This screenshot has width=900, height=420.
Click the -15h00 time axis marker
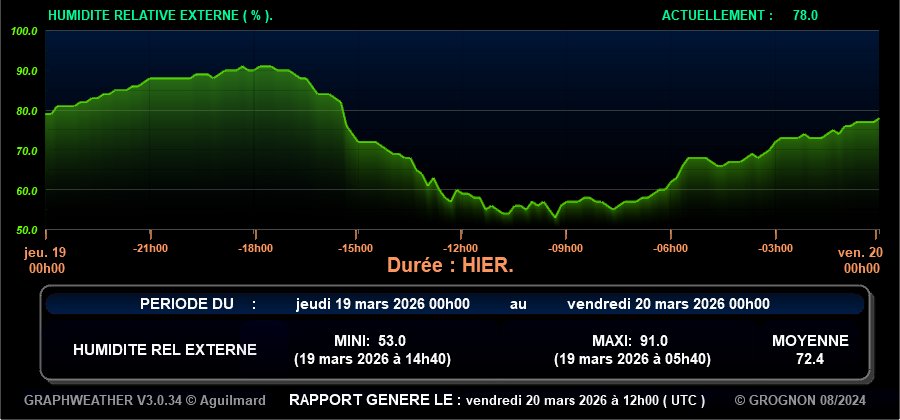click(x=355, y=248)
